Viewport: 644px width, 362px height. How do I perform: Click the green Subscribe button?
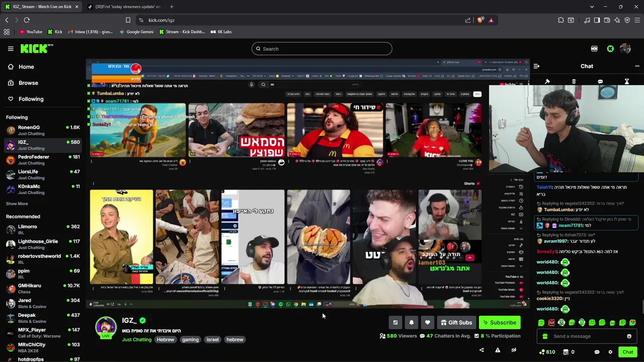click(500, 323)
